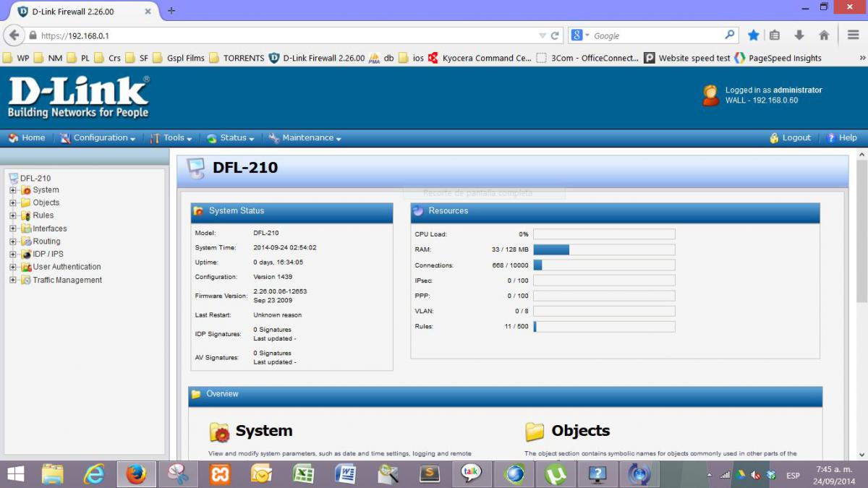
Task: Open the Firefox hamburger menu
Action: coord(854,35)
